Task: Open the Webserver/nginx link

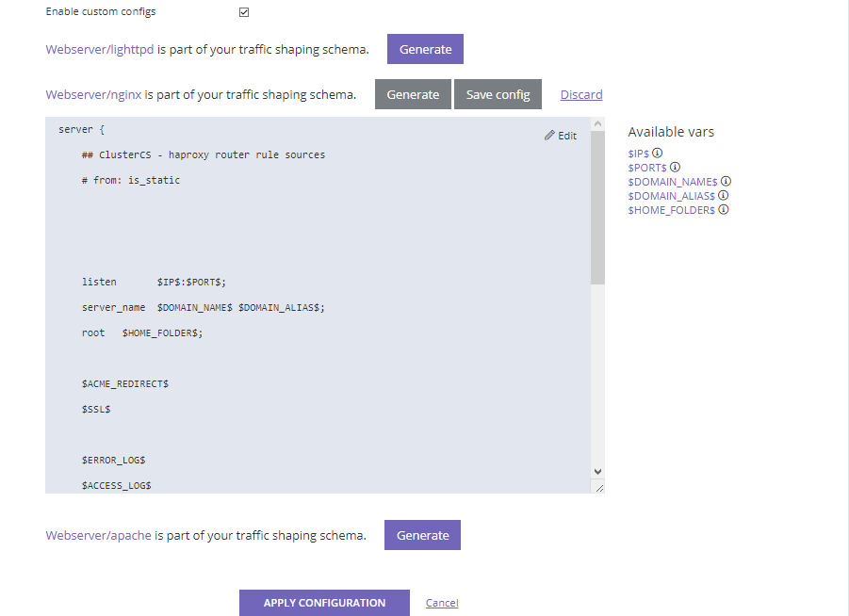Action: pos(93,95)
